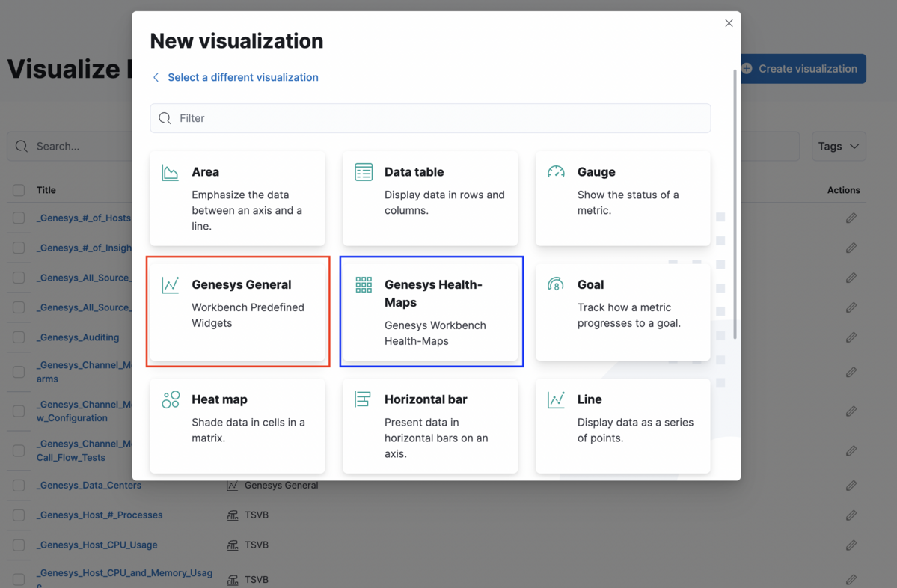Click the dialog's vertical scrollbar thumb

pos(735,203)
